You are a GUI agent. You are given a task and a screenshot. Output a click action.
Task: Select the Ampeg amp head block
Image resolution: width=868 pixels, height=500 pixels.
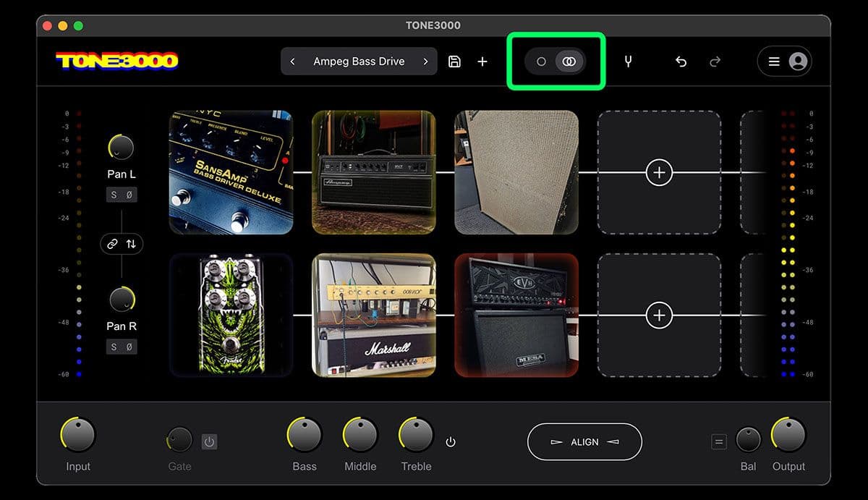coord(373,172)
